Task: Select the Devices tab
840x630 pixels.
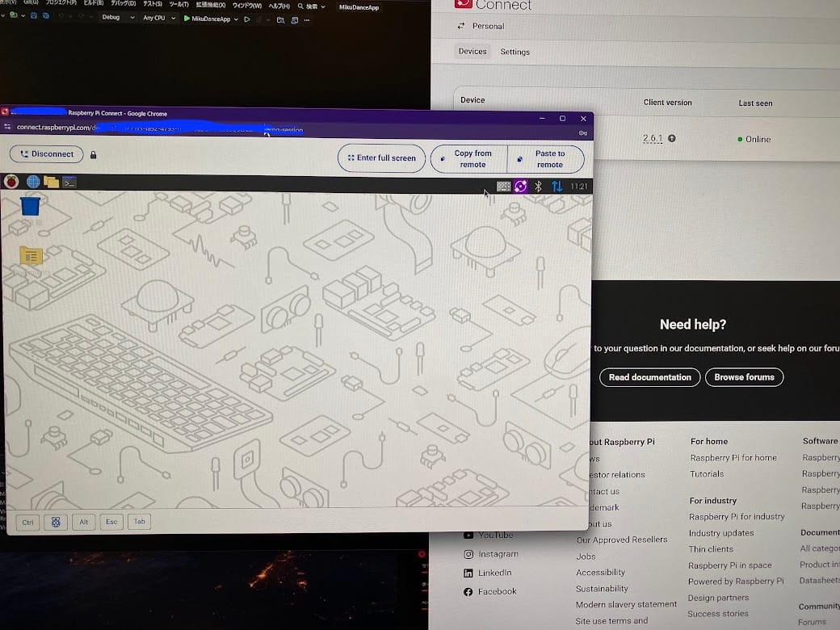Action: [472, 52]
